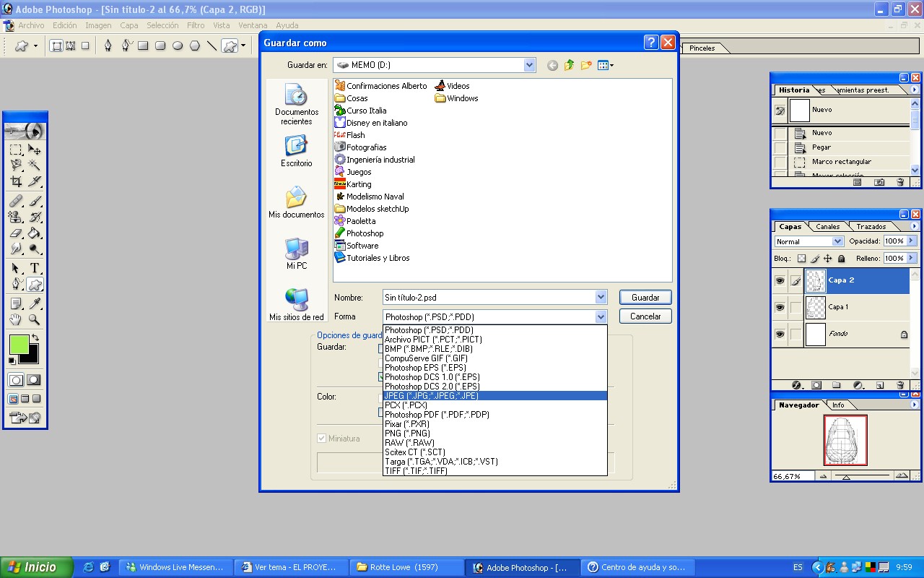This screenshot has height=578, width=924.
Task: Select the Type tool
Action: pos(34,268)
